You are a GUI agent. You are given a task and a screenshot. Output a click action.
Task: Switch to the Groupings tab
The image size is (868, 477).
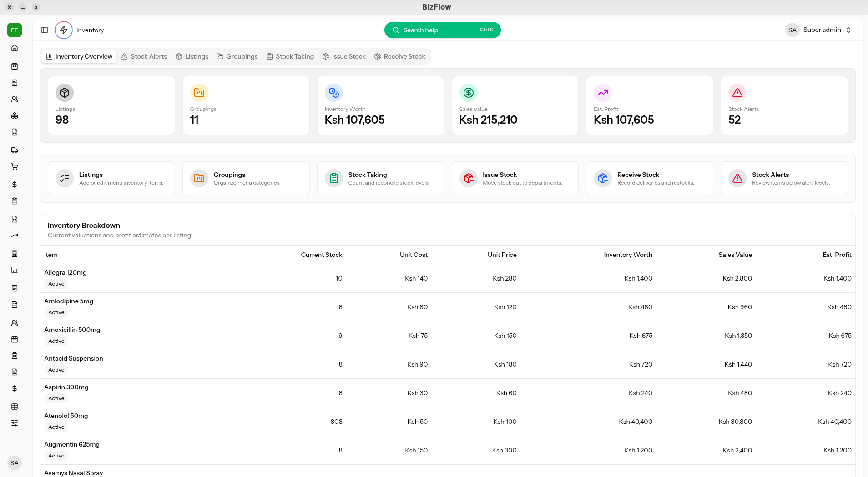click(237, 56)
